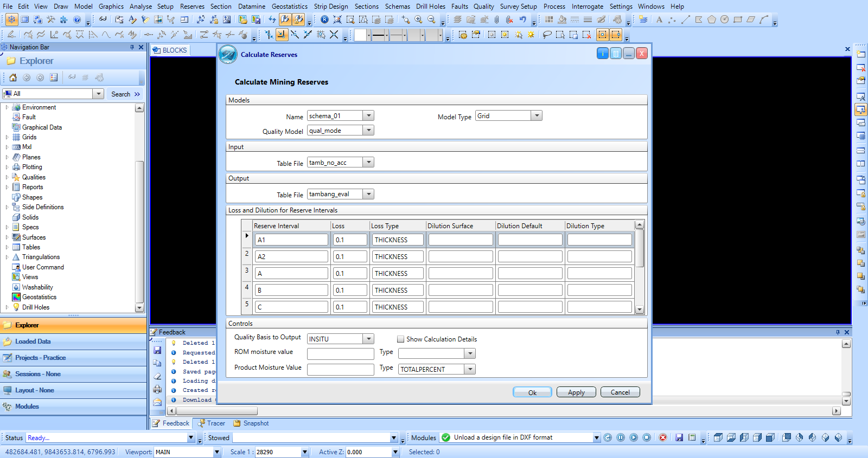Click the zoom-in magnifier toolbar icon
This screenshot has height=458, width=868.
418,20
